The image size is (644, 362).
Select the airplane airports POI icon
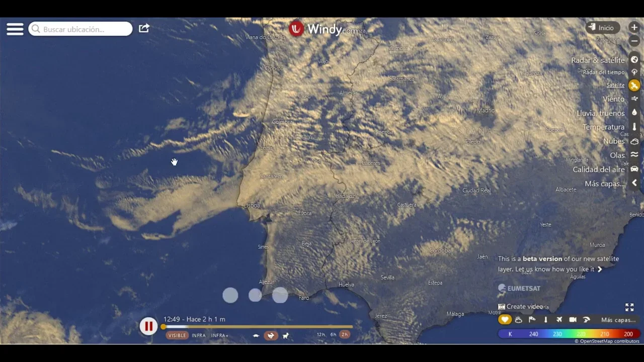559,319
